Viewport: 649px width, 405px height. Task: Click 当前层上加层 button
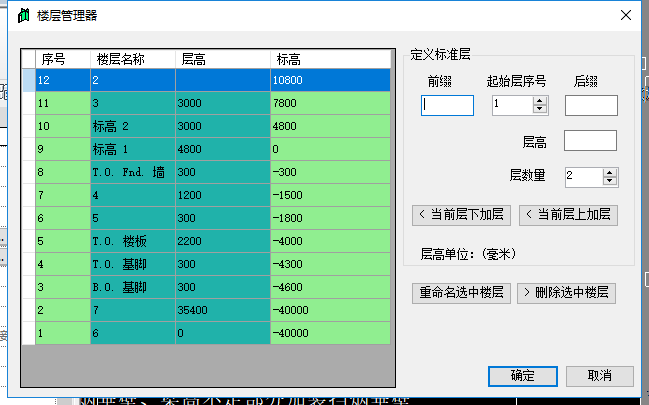[568, 215]
